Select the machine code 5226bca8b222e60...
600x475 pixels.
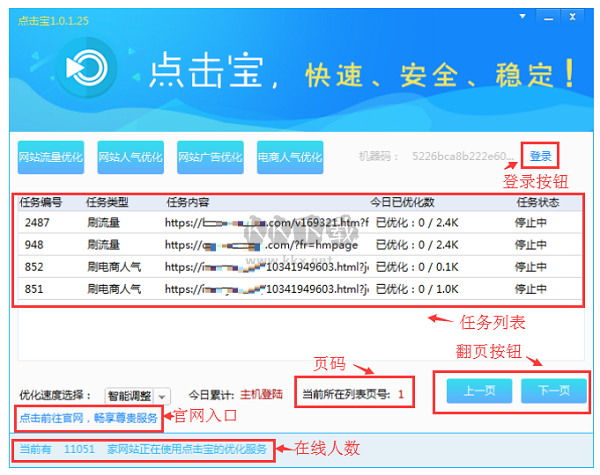tap(463, 156)
